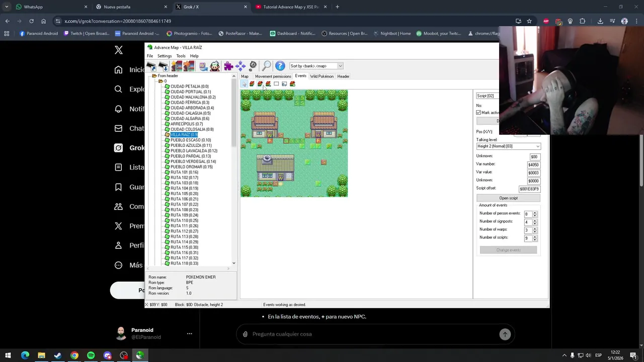Increase the number of scripts
The height and width of the screenshot is (362, 644).
535,237
